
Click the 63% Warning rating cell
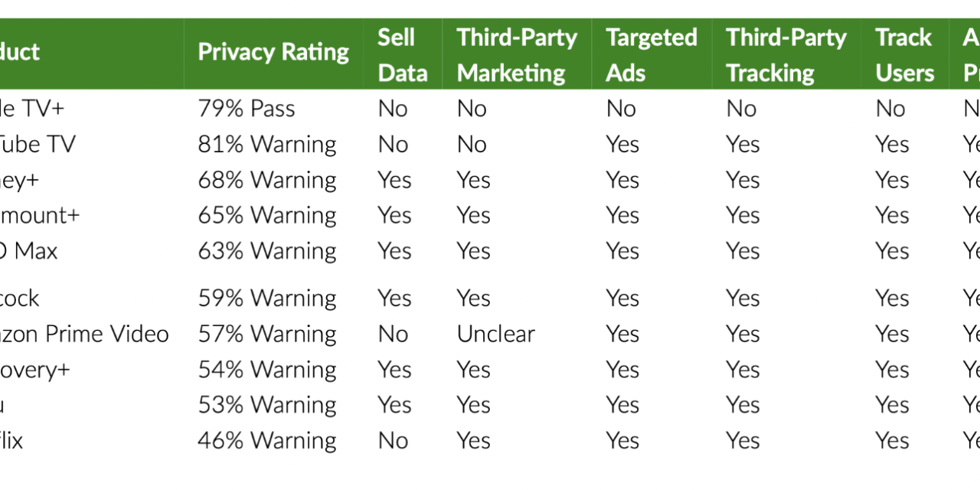click(267, 251)
